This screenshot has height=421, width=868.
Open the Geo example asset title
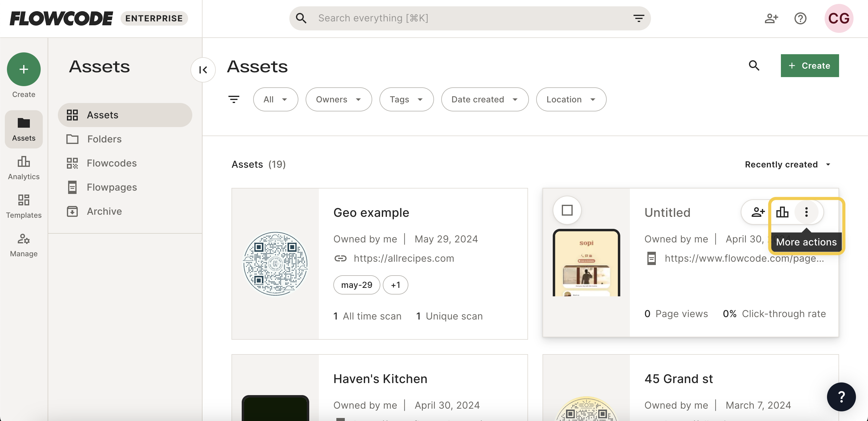click(x=371, y=213)
